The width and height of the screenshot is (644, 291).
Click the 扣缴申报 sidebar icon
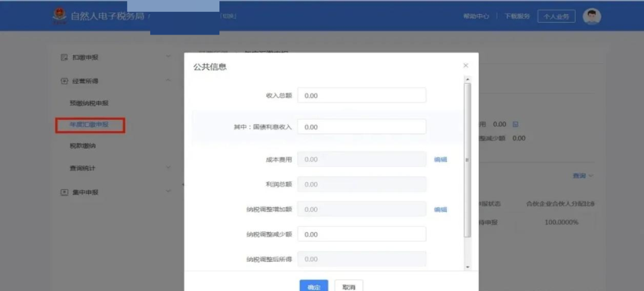coord(64,57)
